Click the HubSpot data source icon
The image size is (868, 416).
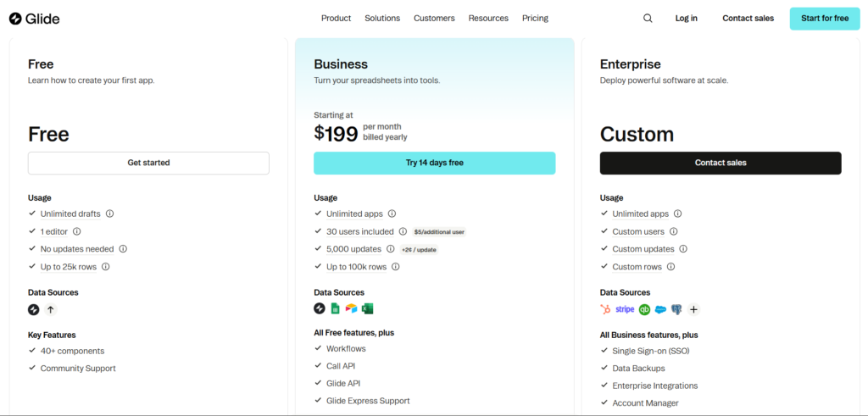(605, 310)
